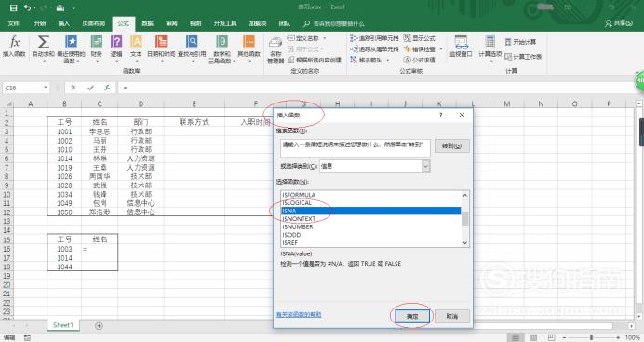The height and width of the screenshot is (342, 644).
Task: Click the small fx icon beside formula bar
Action: (x=107, y=88)
